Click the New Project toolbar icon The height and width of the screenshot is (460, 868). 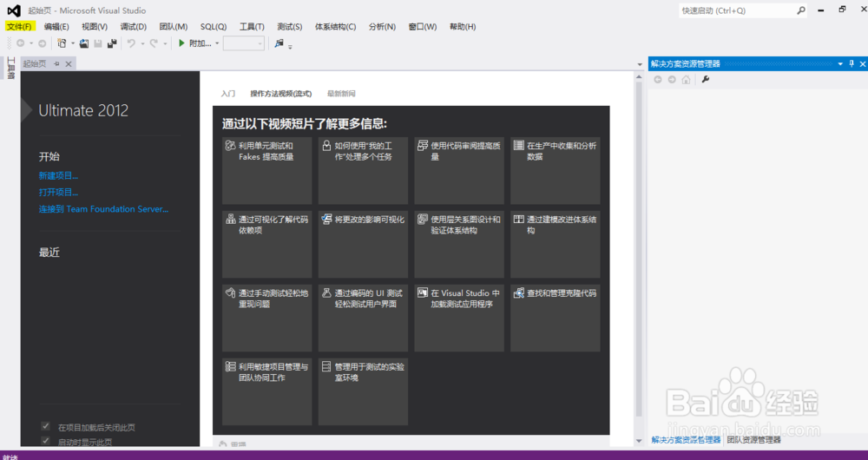pos(62,43)
